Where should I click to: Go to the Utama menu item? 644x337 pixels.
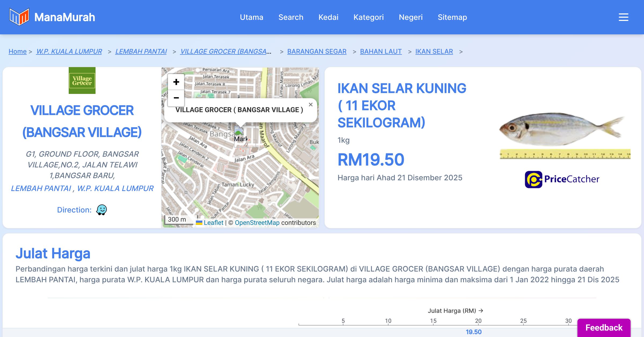point(251,17)
